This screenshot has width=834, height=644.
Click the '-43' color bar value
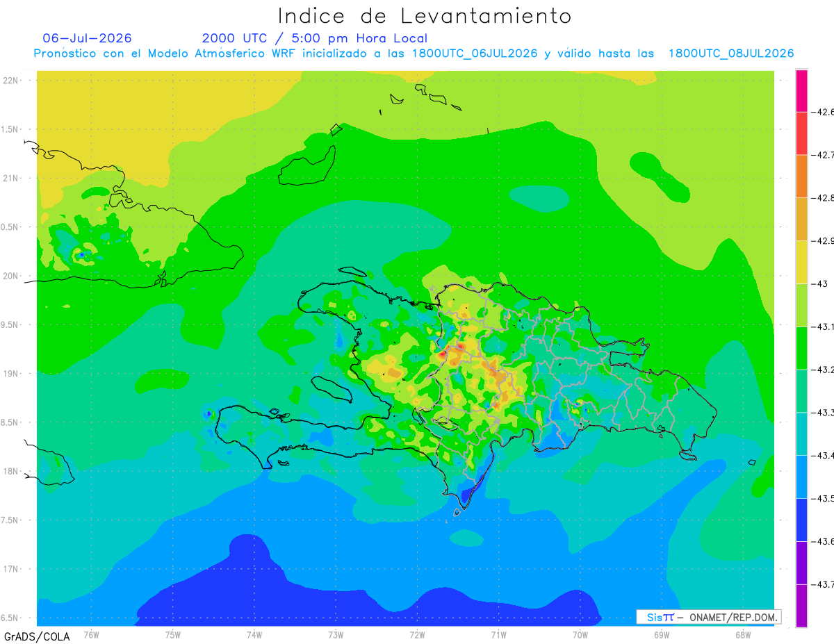tap(820, 284)
